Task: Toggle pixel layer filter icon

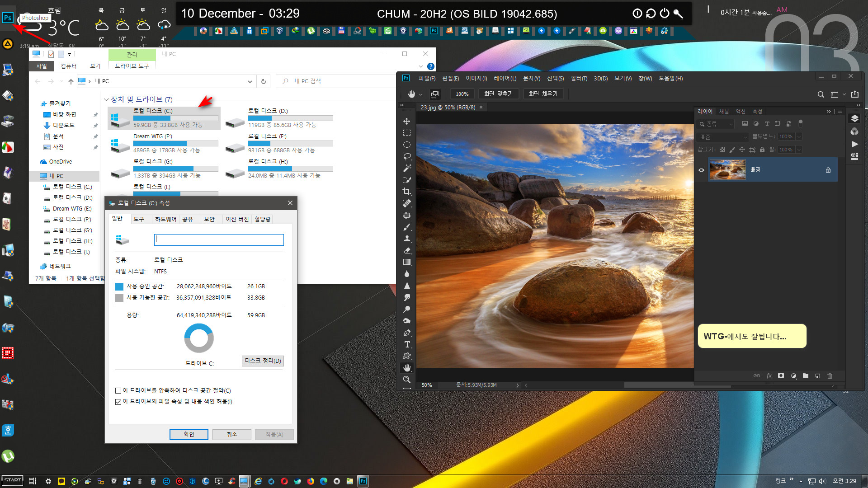Action: (x=745, y=123)
